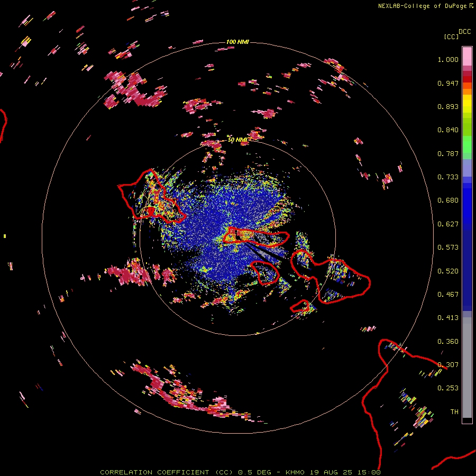The width and height of the screenshot is (476, 476).
Task: Click the NEXLAB-College of DuPage watermark text
Action: coord(422,6)
